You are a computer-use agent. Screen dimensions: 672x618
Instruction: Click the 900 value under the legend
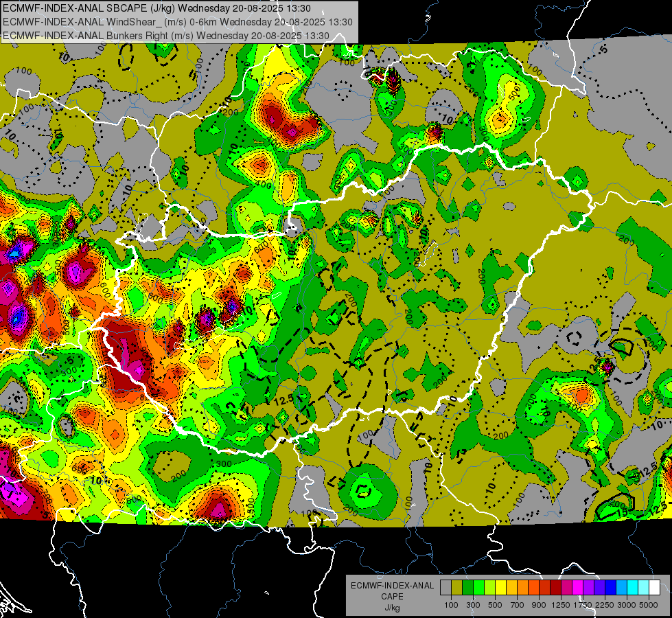coord(539,605)
